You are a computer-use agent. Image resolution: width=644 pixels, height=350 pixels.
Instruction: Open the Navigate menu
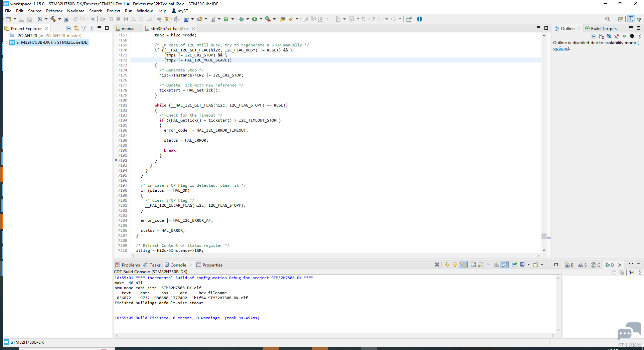coord(76,11)
